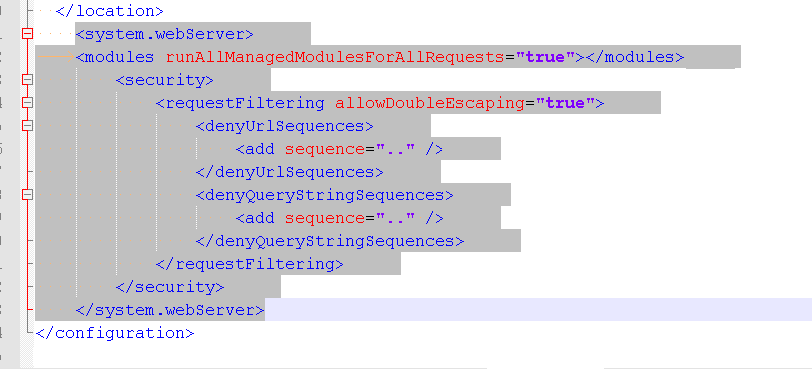Collapse the denyQueryStringSequences fold marker

click(x=27, y=194)
